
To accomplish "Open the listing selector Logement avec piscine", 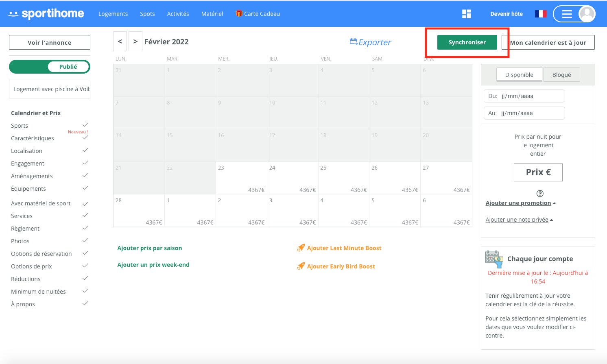I will [50, 89].
